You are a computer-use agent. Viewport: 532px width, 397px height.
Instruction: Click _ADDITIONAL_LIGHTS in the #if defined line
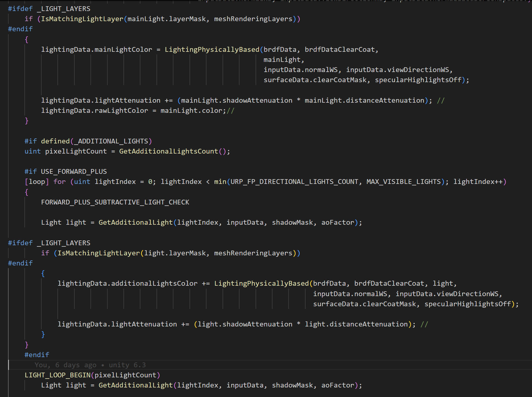[111, 141]
